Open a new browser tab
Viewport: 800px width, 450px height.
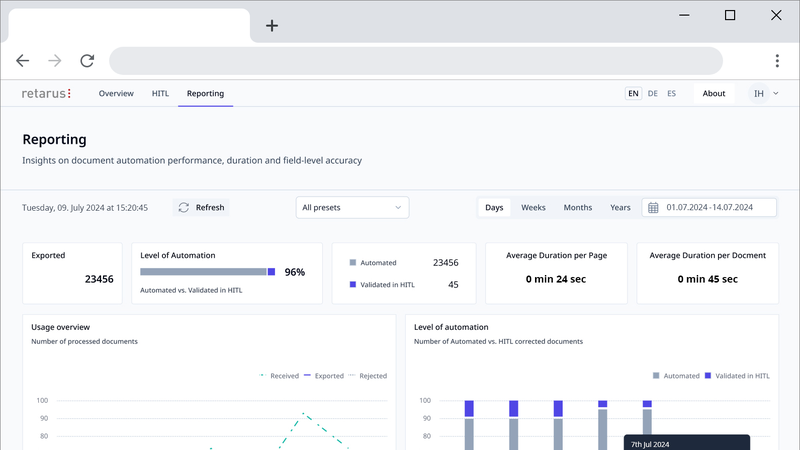[x=272, y=26]
